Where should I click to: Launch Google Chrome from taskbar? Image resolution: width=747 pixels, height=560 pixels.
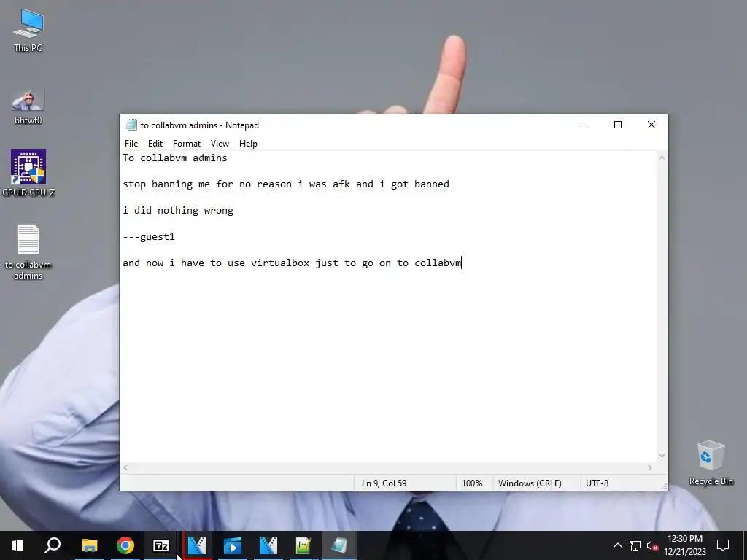(125, 545)
